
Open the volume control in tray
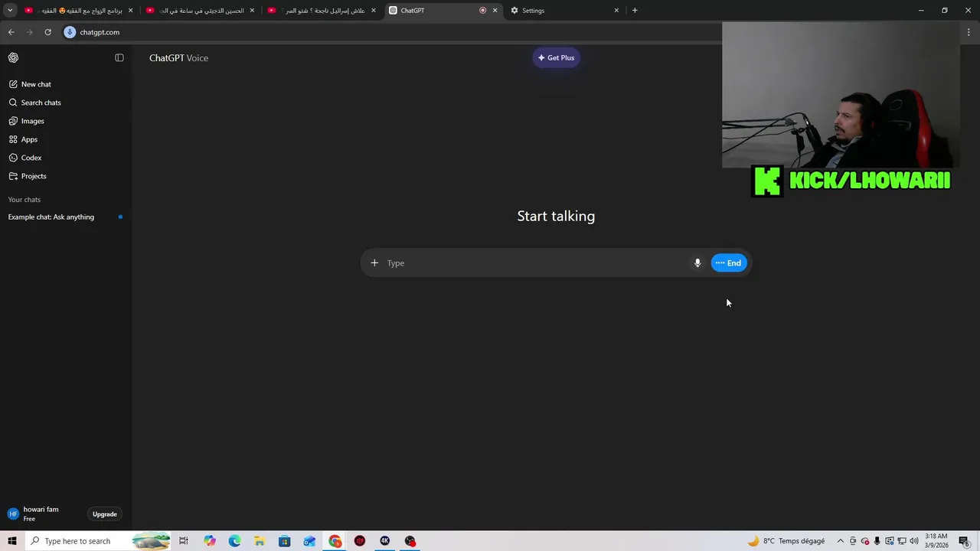pyautogui.click(x=913, y=541)
